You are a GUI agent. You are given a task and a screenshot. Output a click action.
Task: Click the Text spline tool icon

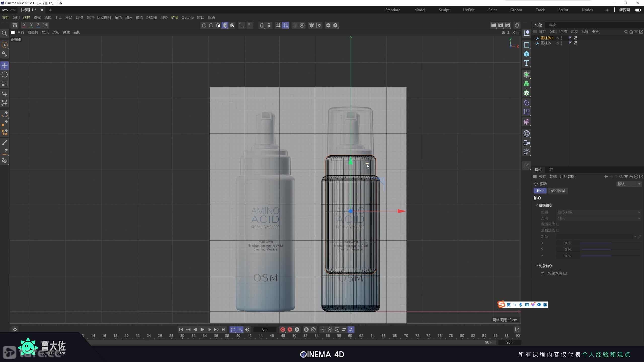tap(526, 63)
